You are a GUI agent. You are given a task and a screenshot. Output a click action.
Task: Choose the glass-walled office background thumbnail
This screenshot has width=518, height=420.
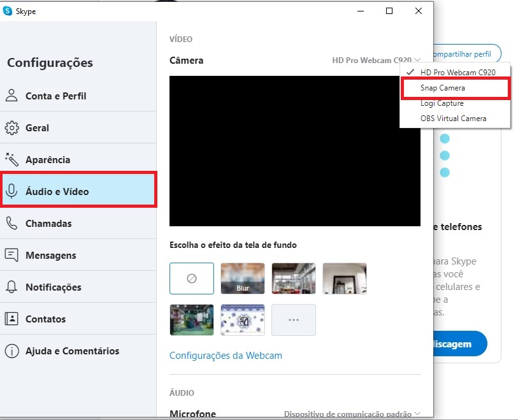click(x=293, y=279)
